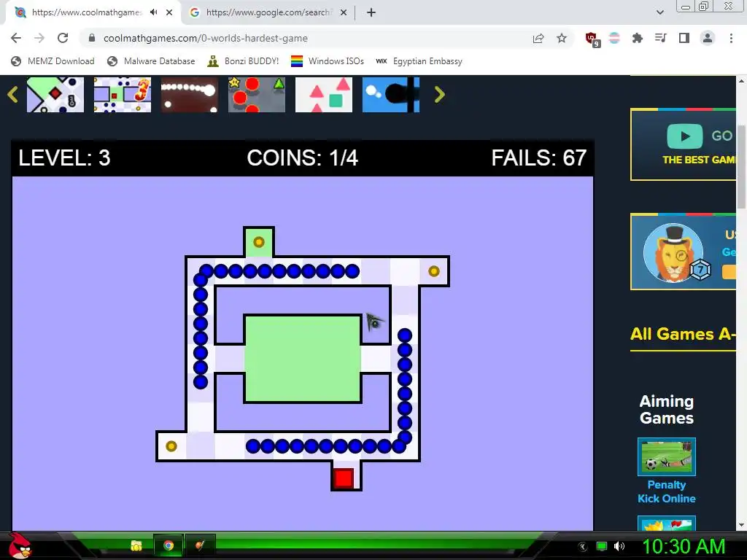747x560 pixels.
Task: Click the FAILS: 67 counter
Action: (x=539, y=157)
